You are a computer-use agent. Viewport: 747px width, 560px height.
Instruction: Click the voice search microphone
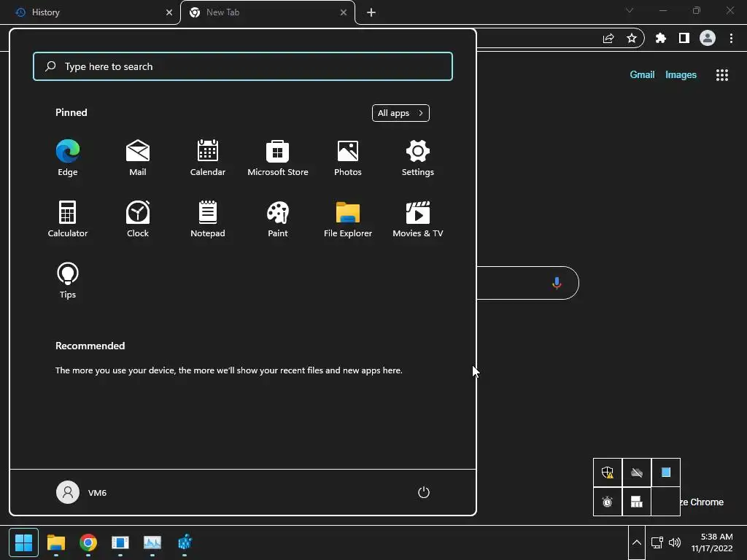click(x=557, y=284)
